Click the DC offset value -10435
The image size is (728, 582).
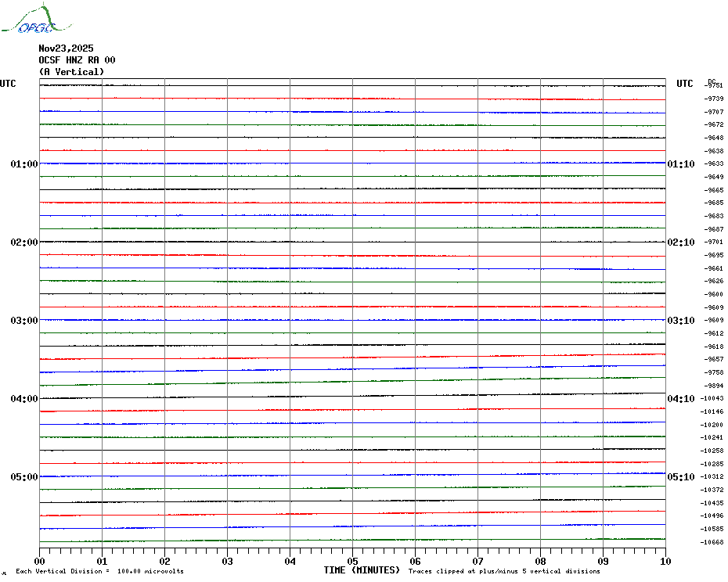tap(712, 503)
